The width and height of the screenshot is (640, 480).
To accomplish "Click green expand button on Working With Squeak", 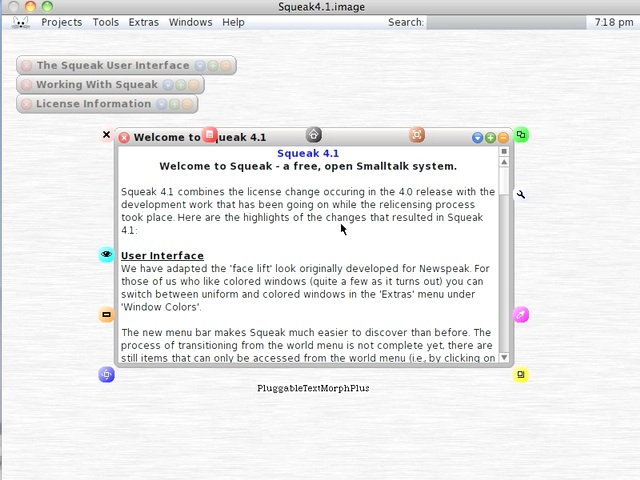I will 181,85.
